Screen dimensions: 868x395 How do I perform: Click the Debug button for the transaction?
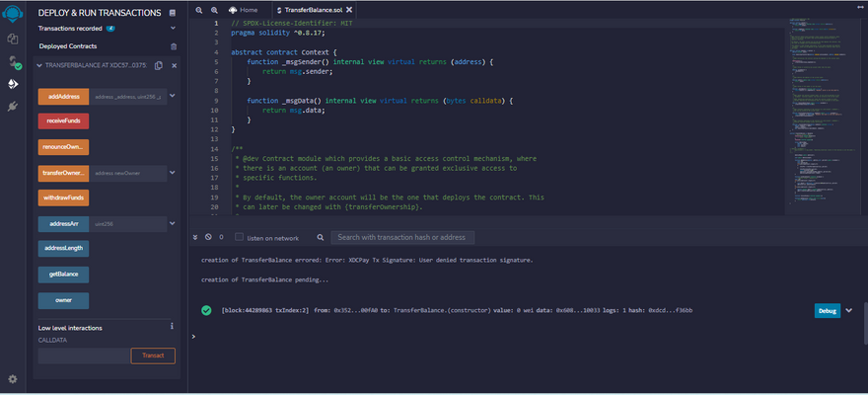pyautogui.click(x=827, y=310)
